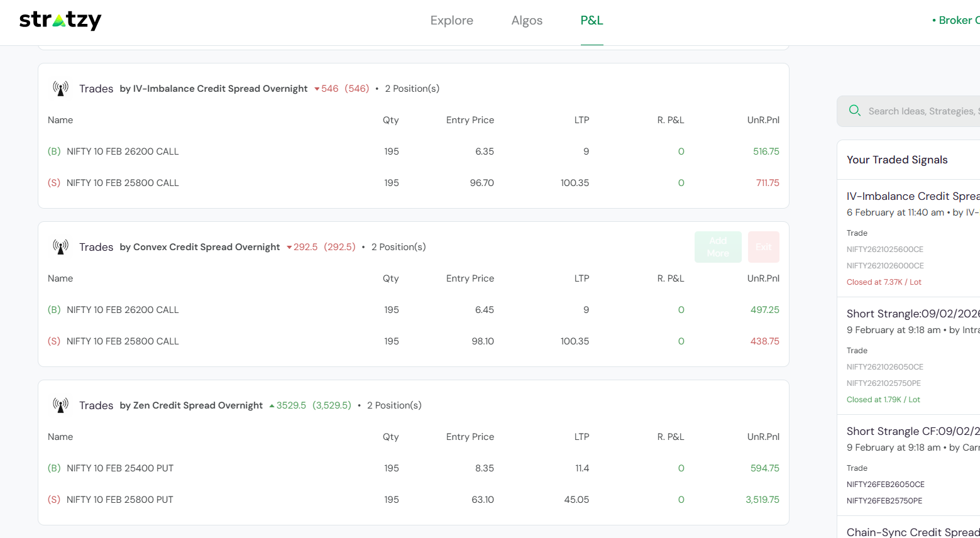
Task: Click red down arrow beside 546
Action: click(317, 89)
